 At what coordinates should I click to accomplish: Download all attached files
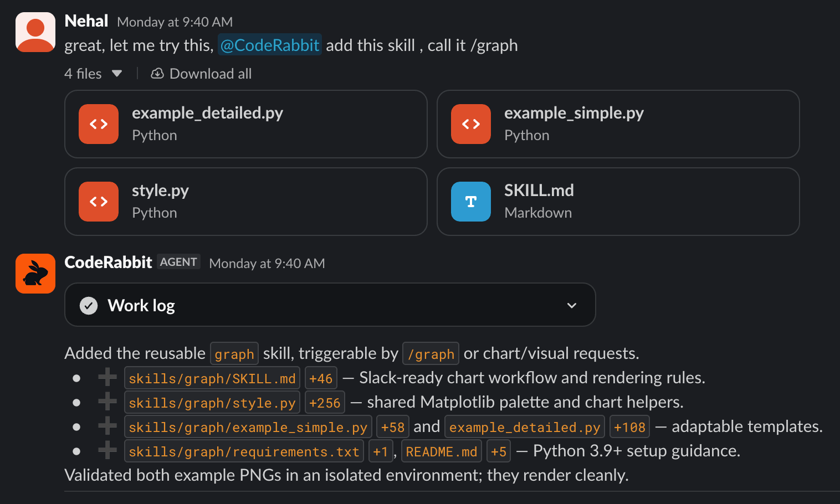[x=201, y=74]
